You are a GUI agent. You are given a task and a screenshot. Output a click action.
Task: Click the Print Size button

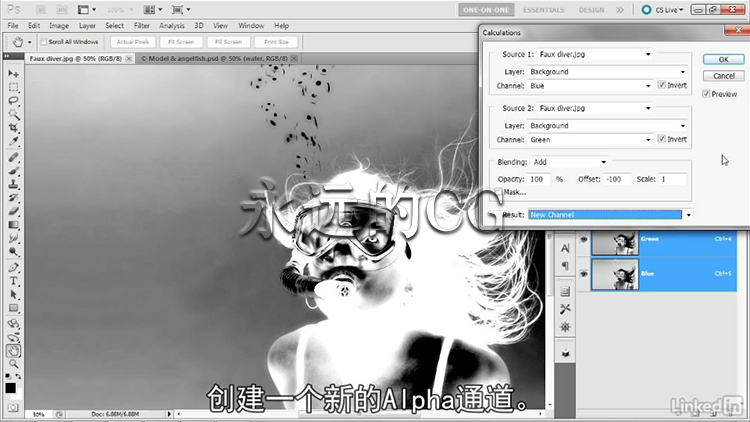pos(276,42)
